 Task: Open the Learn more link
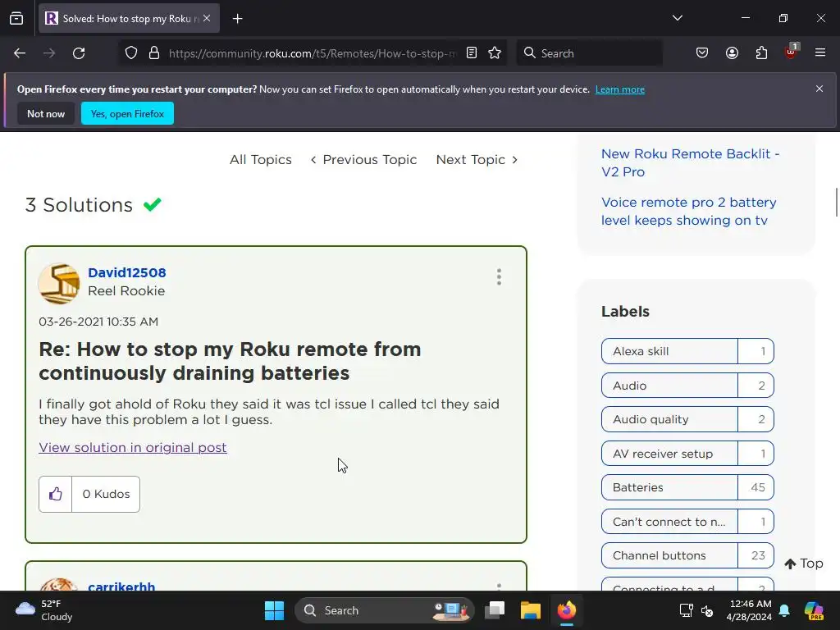click(x=620, y=89)
